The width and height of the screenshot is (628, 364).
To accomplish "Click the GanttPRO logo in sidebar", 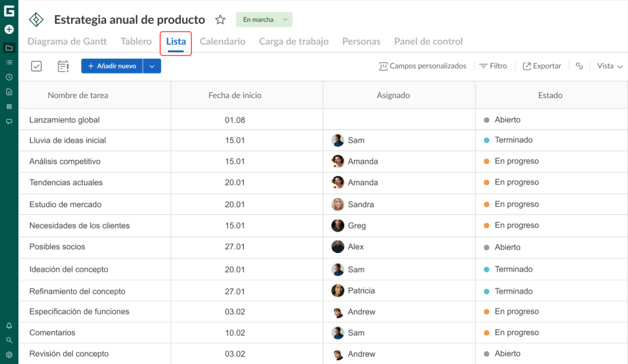I will point(9,11).
